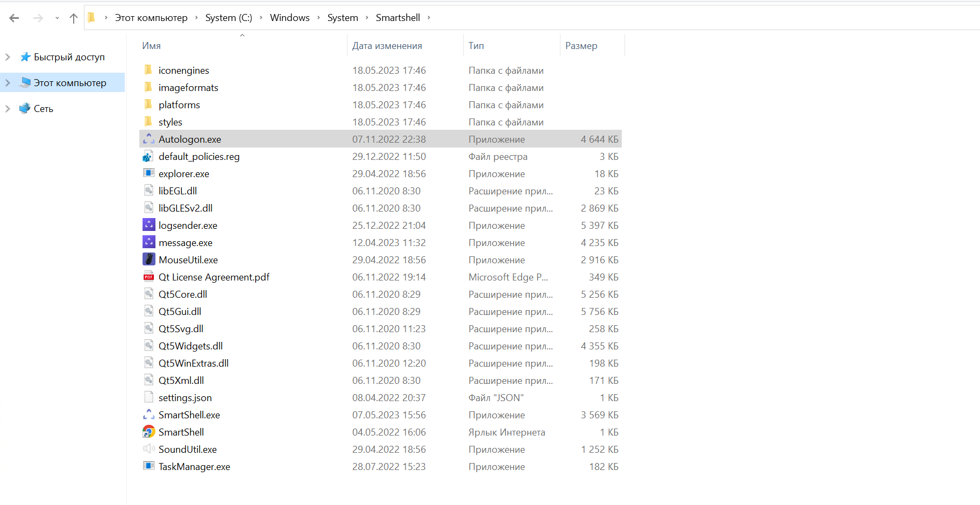Go up one folder level
980x505 pixels.
74,18
